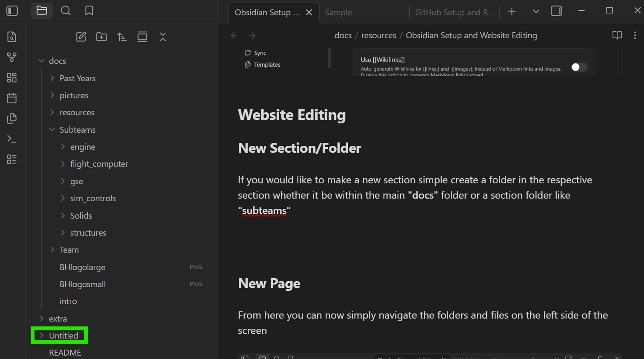Open the Search panel magnifier icon

point(66,11)
